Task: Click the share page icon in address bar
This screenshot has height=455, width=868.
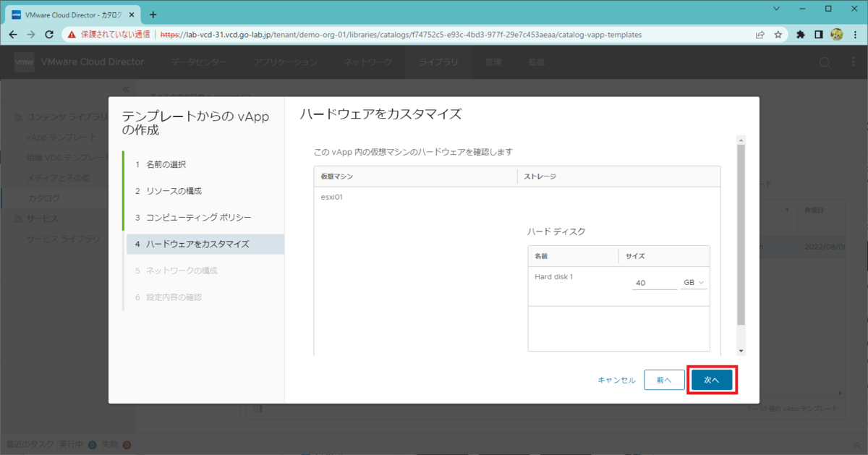Action: [760, 34]
